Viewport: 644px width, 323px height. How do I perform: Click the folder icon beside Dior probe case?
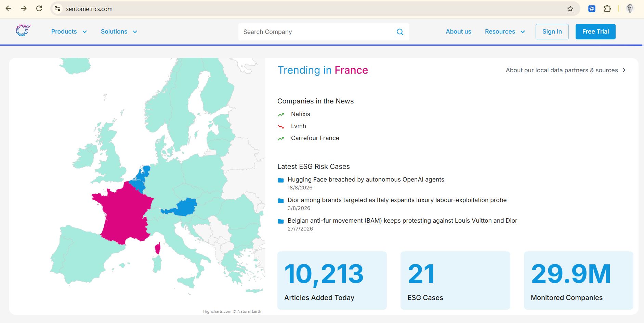pos(281,201)
